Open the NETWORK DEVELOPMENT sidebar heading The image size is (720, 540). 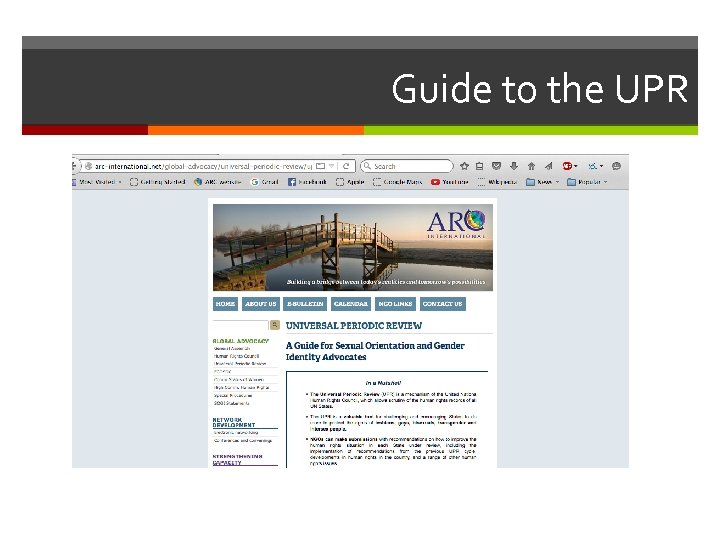click(234, 422)
